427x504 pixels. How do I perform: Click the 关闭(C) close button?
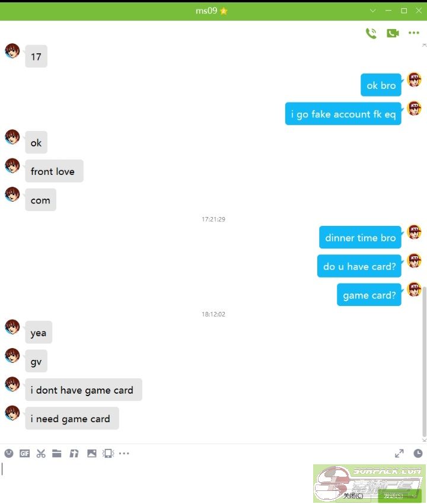353,496
